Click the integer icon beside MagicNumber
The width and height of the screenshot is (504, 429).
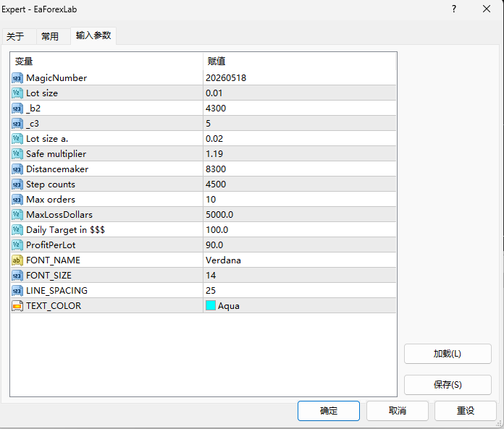[x=17, y=78]
